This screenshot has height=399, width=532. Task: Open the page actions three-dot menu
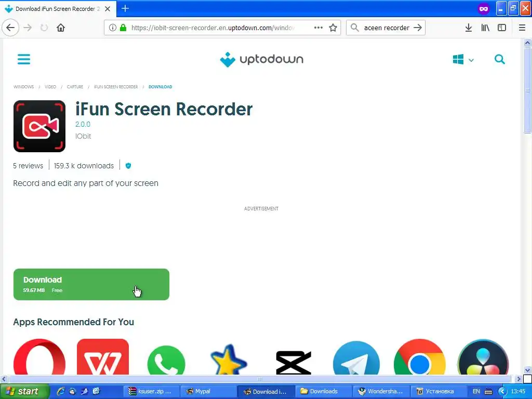[318, 28]
